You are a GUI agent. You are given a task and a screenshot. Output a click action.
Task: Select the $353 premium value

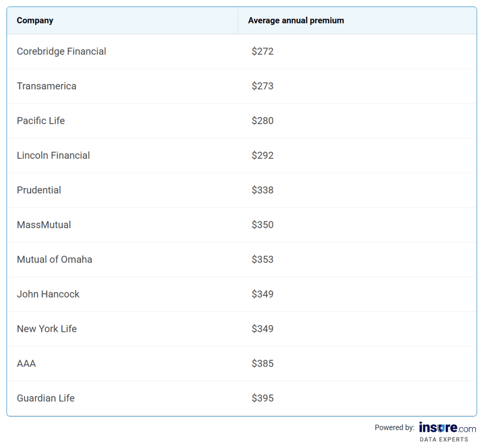point(262,260)
